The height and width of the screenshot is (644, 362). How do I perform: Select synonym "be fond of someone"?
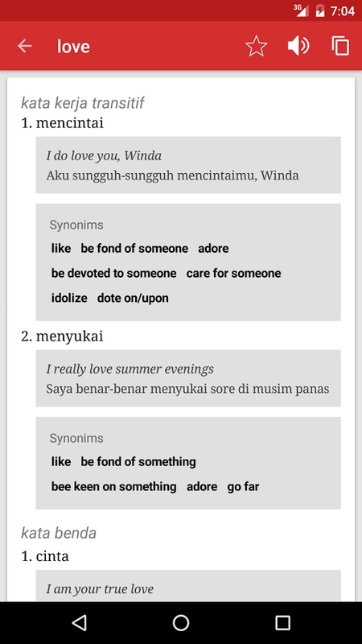point(134,249)
